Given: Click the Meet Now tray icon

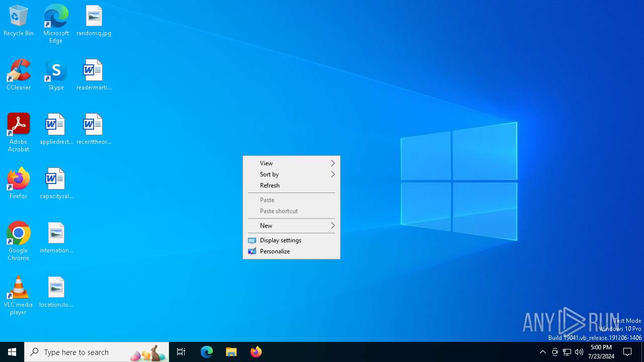Looking at the screenshot, I should click(555, 352).
